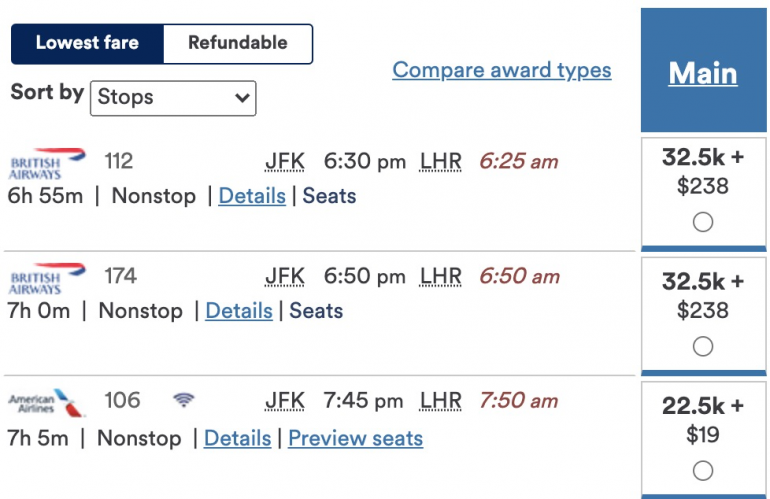Select the 32.5k fare for flight 112
The width and height of the screenshot is (770, 499).
(x=703, y=222)
